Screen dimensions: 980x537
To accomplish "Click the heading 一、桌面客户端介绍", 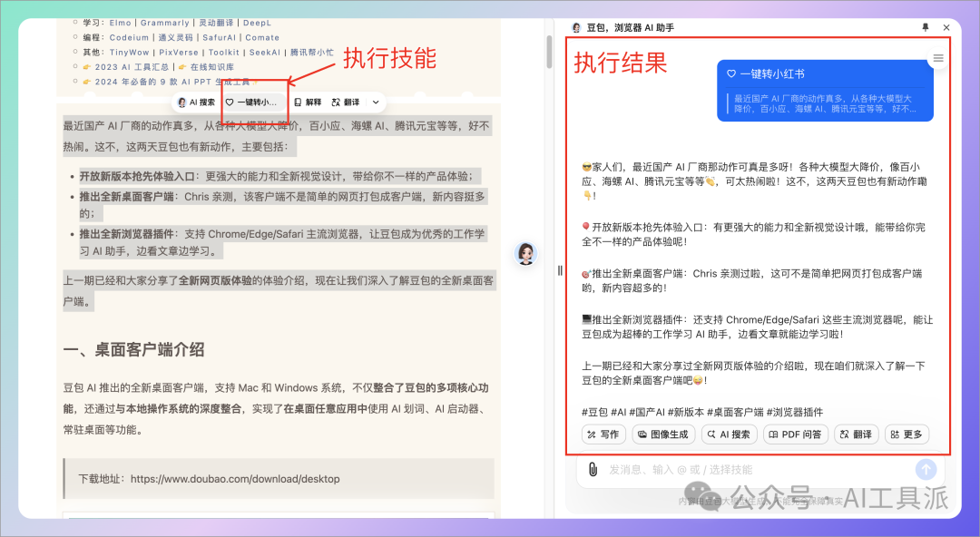I will [133, 350].
